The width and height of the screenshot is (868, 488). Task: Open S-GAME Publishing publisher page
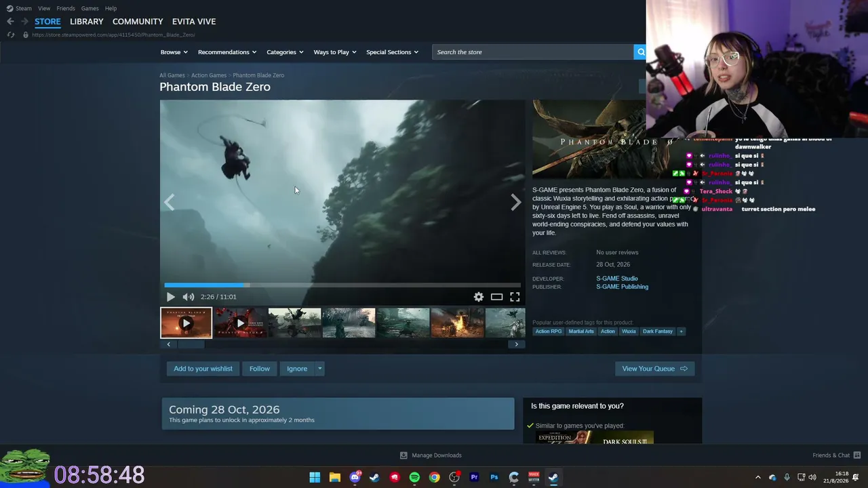(x=623, y=287)
